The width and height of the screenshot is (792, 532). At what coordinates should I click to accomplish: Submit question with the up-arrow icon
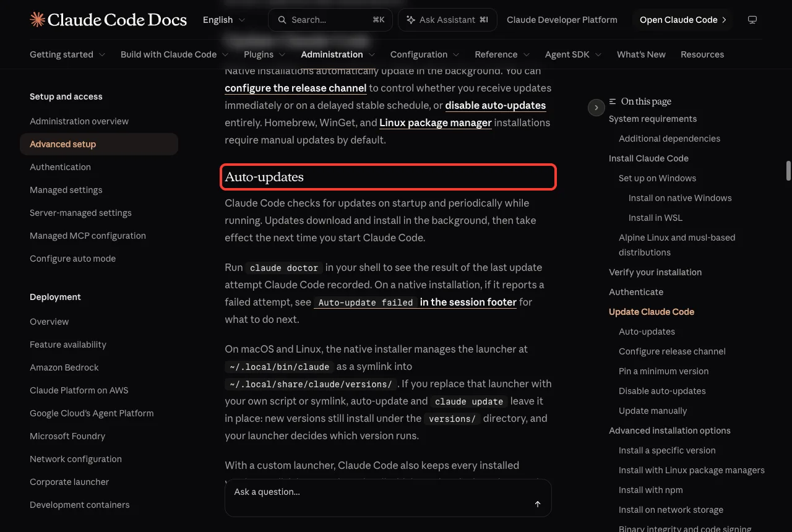[x=538, y=504]
